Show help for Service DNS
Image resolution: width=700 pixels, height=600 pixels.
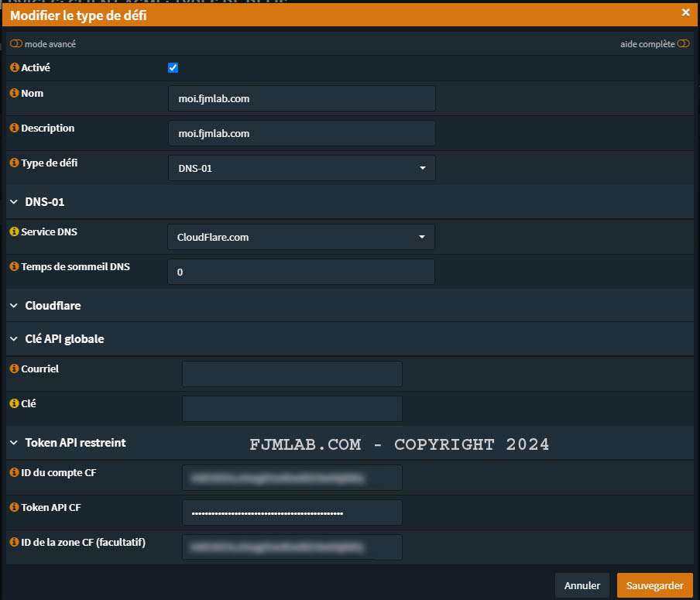pyautogui.click(x=14, y=231)
